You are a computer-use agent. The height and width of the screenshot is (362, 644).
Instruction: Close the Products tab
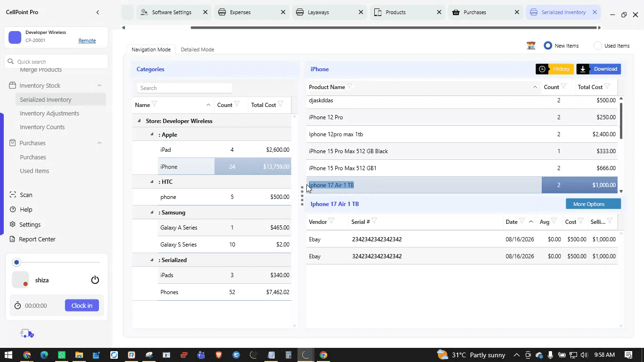tap(439, 12)
